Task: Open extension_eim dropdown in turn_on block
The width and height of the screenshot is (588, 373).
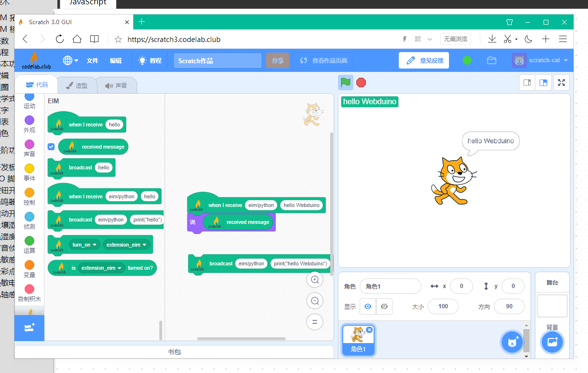Action: (x=126, y=245)
